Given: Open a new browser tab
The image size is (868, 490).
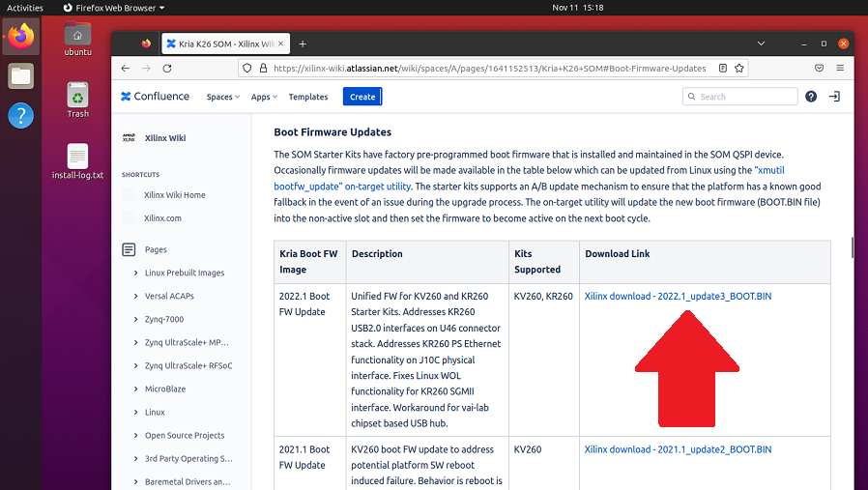Looking at the screenshot, I should click(303, 43).
